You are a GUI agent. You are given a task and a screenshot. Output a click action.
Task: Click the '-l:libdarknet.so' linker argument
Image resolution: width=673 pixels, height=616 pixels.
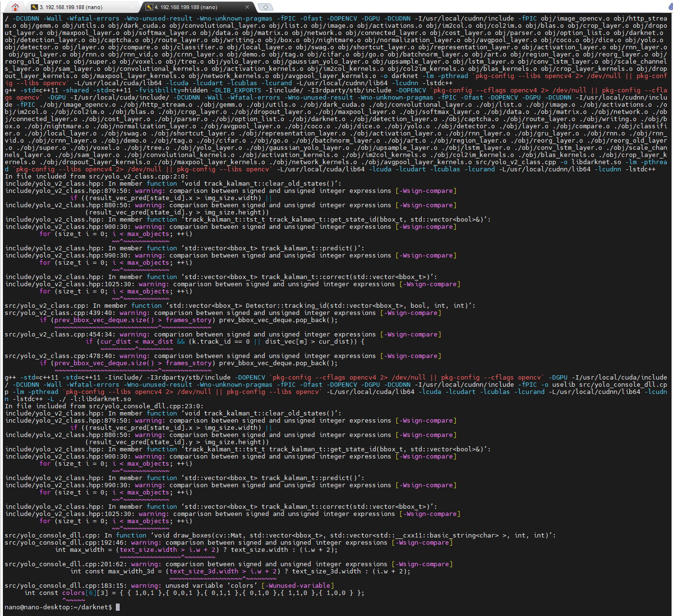pyautogui.click(x=101, y=399)
